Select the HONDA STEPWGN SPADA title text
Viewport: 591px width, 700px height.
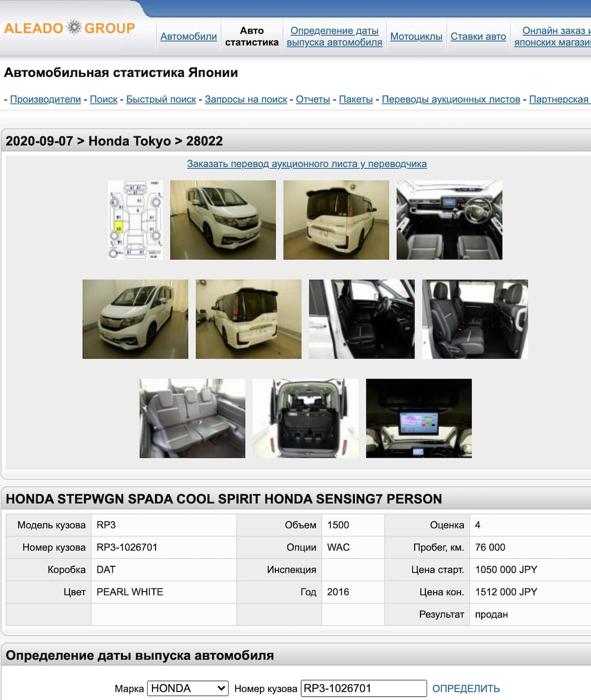point(224,499)
